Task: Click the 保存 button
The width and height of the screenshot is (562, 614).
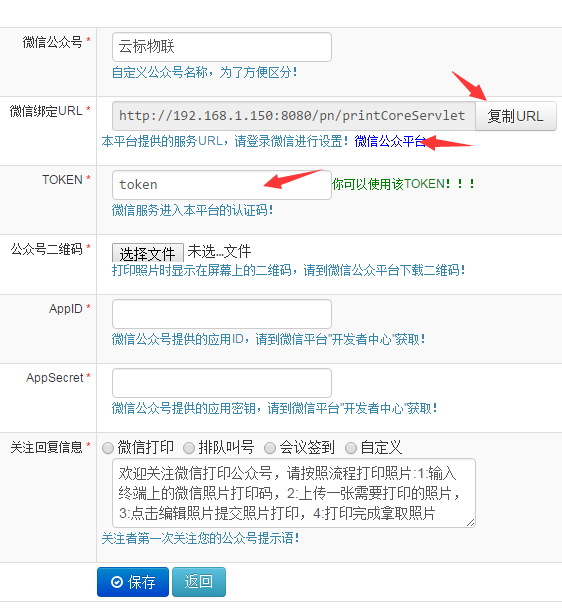Action: click(133, 582)
